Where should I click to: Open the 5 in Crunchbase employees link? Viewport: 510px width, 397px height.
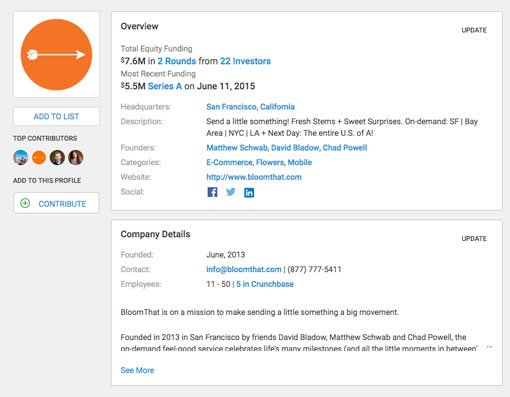(265, 284)
